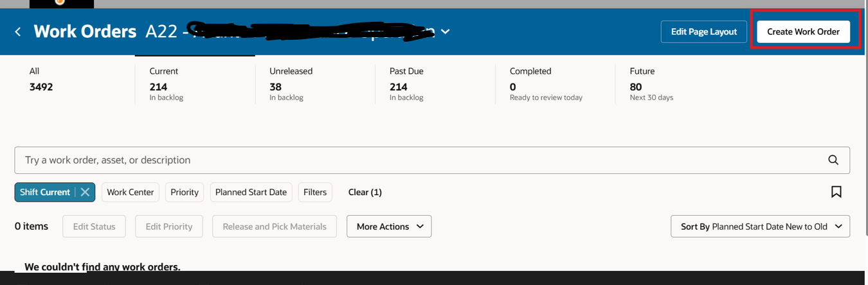Remove the Shift Current filter chip
The height and width of the screenshot is (285, 868).
coord(85,192)
